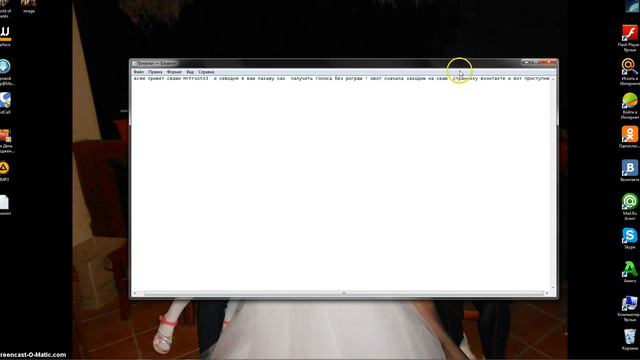
Task: Click the Notepad horizontal scrollbar thumb
Action: 344,293
